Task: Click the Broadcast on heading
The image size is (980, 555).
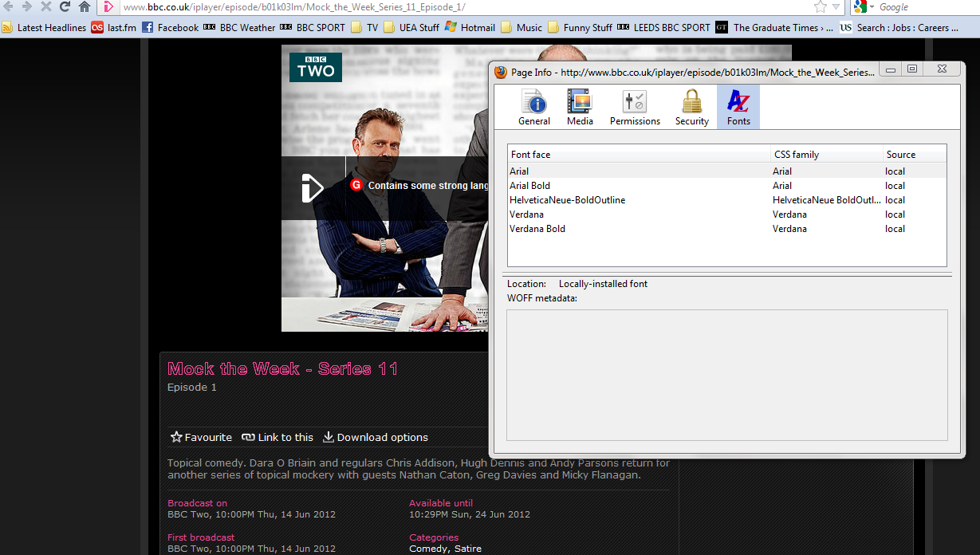Action: coord(197,503)
